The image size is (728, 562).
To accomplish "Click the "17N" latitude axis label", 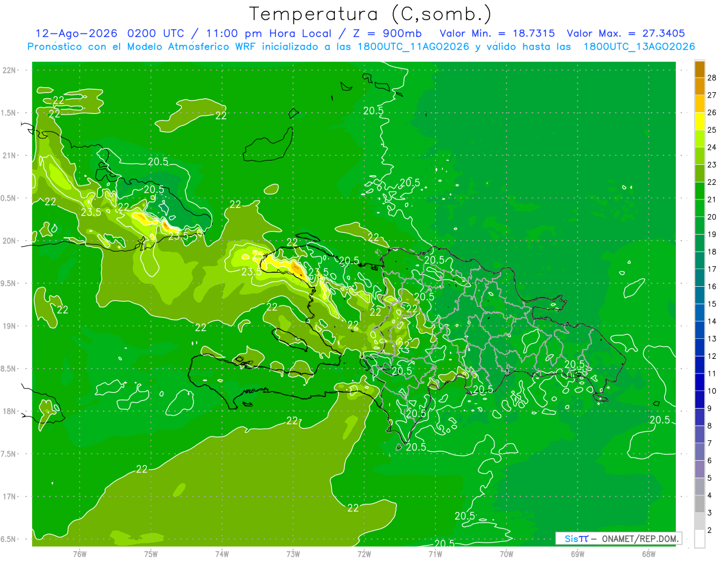I will coord(10,497).
